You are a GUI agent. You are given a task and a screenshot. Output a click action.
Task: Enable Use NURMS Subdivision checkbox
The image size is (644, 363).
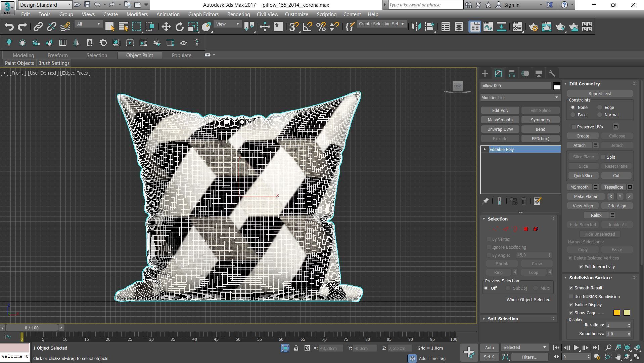click(571, 297)
